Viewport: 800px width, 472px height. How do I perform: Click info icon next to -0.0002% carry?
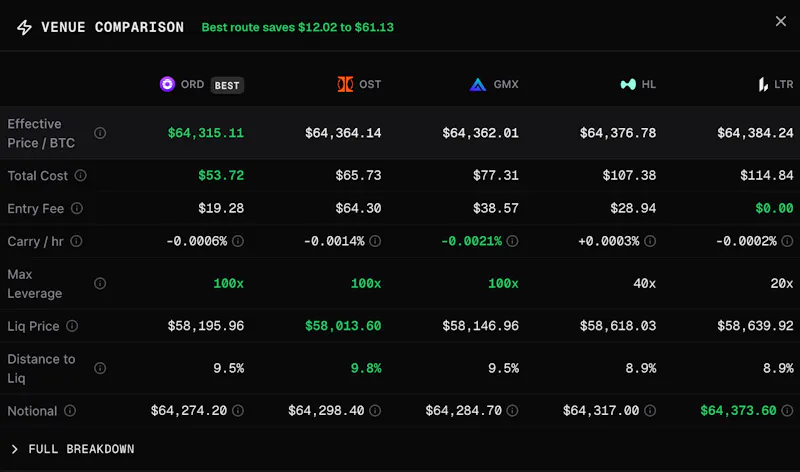pos(787,241)
